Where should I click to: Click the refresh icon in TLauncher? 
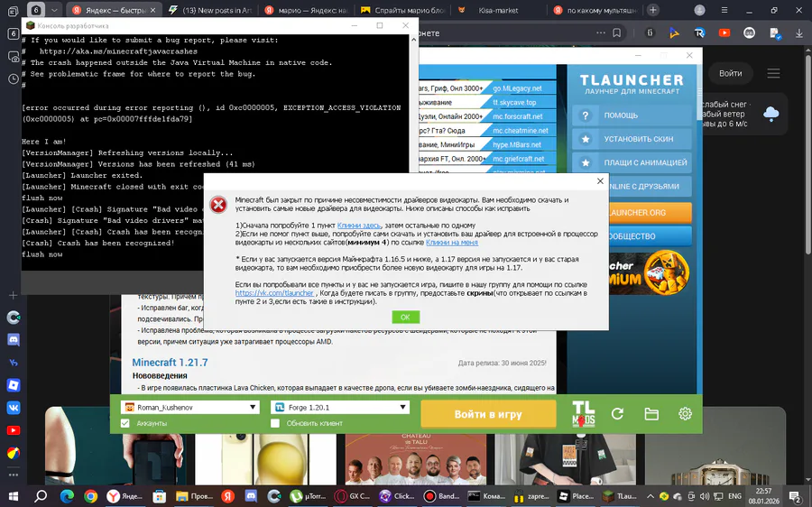tap(617, 414)
